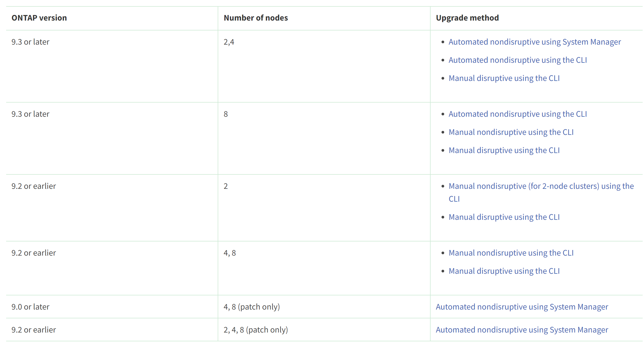Screen dimensions: 644x344
Task: Click the 2, 4, 8 (patch only) cell
Action: pyautogui.click(x=256, y=330)
